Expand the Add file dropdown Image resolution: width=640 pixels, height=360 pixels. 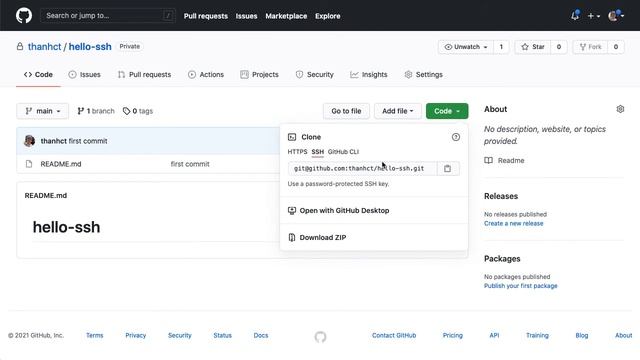pos(398,111)
